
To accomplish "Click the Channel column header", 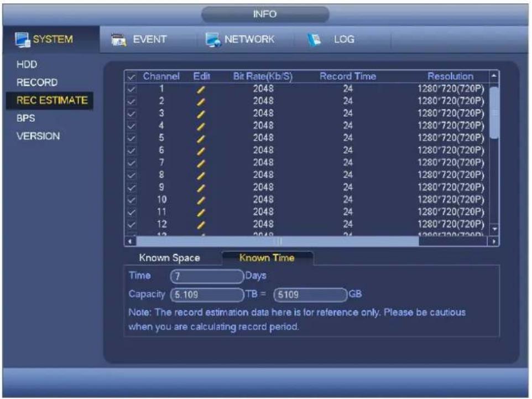I will 161,76.
